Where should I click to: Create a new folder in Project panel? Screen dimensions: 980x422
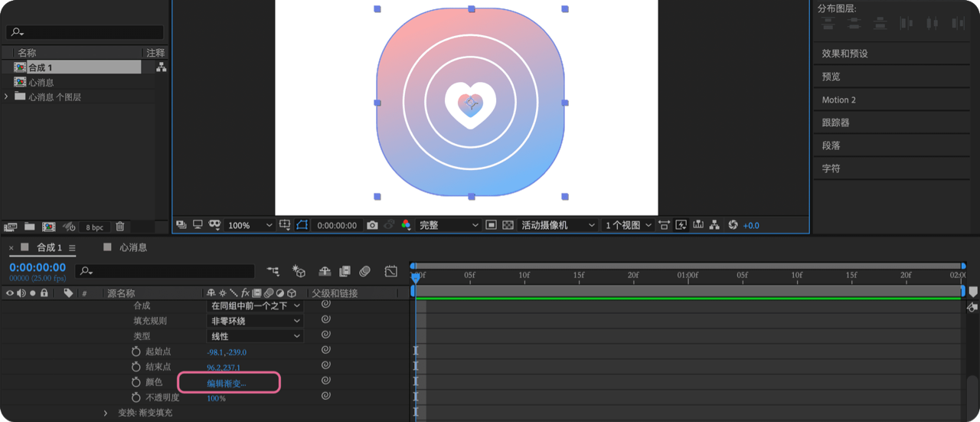(29, 227)
